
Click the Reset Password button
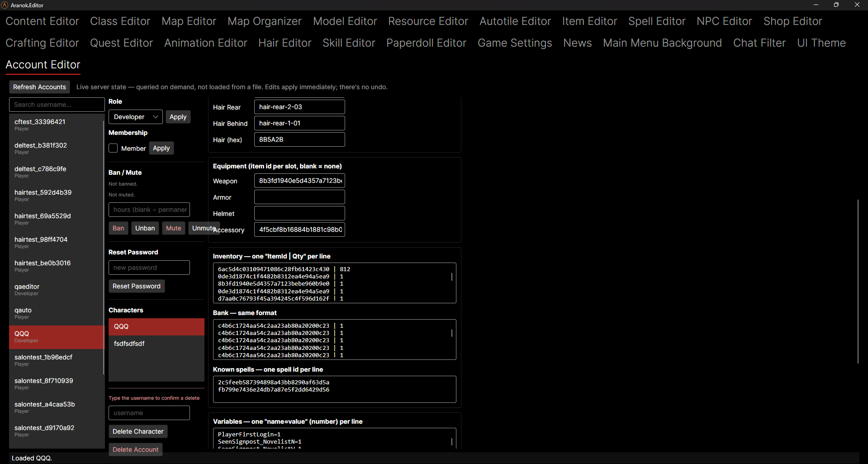click(136, 286)
